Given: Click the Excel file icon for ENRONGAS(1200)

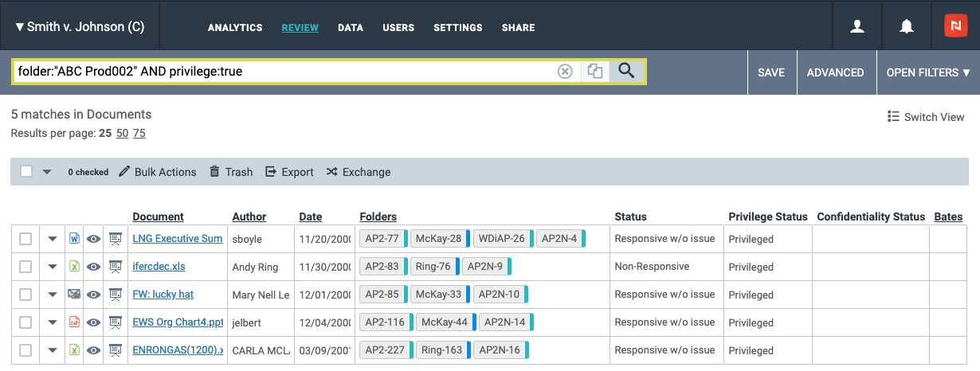Looking at the screenshot, I should pos(74,350).
